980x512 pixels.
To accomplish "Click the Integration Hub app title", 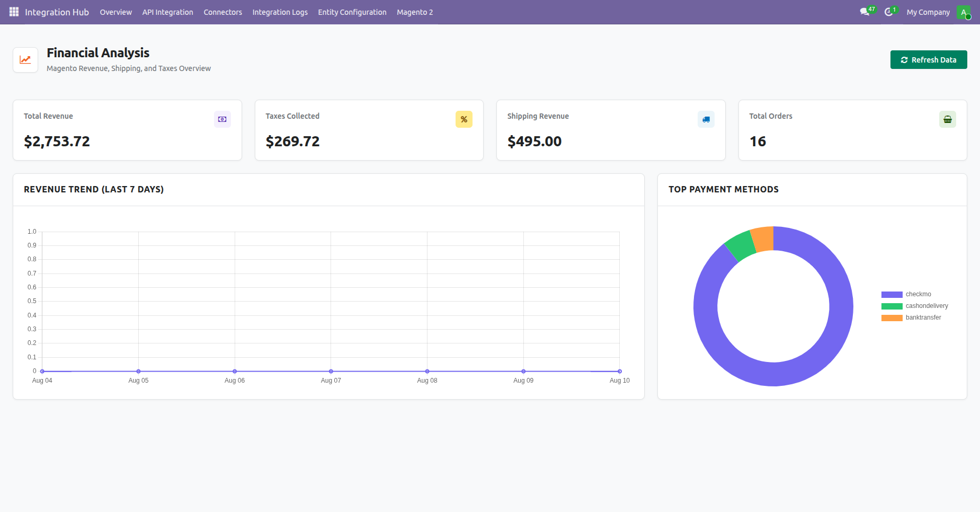I will click(x=57, y=12).
